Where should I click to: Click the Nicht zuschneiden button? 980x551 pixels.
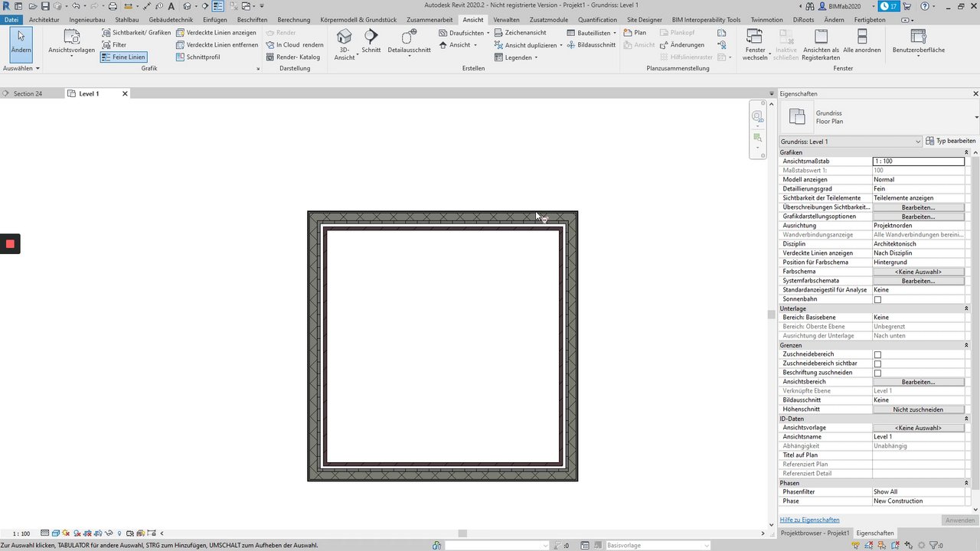pyautogui.click(x=918, y=409)
